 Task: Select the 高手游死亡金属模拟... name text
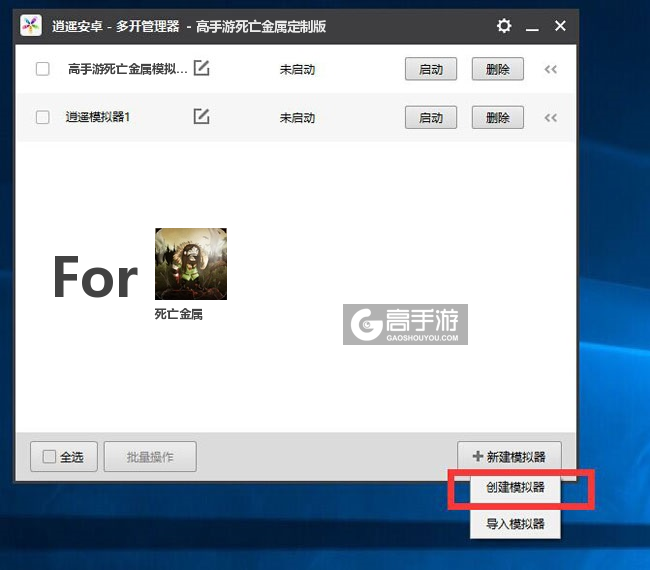(128, 69)
